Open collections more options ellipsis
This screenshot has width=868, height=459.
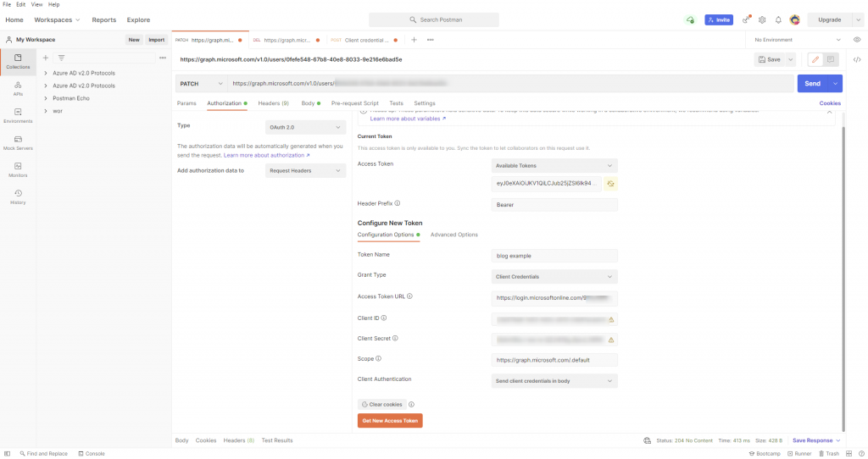point(163,58)
